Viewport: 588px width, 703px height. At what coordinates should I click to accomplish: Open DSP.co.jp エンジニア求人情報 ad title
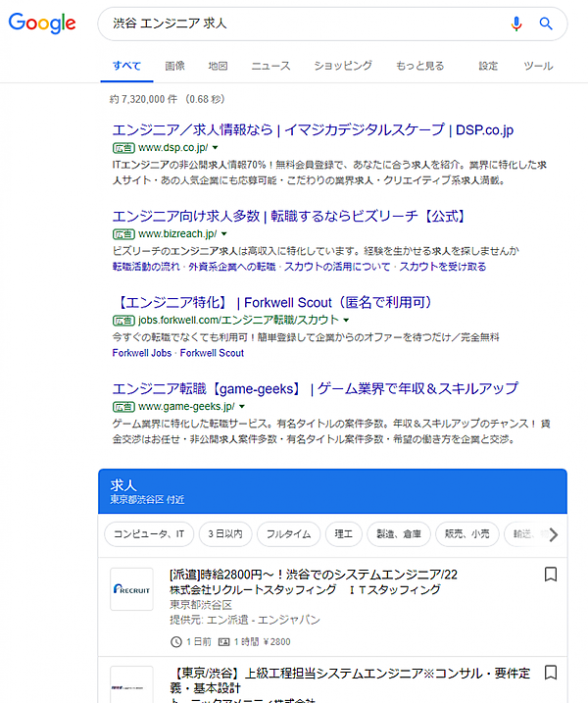click(313, 130)
